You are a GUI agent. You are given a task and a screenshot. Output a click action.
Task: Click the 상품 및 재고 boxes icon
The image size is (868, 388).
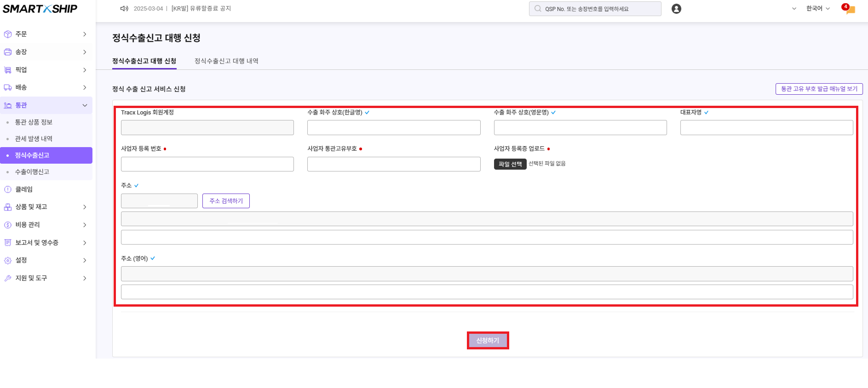coord(8,207)
